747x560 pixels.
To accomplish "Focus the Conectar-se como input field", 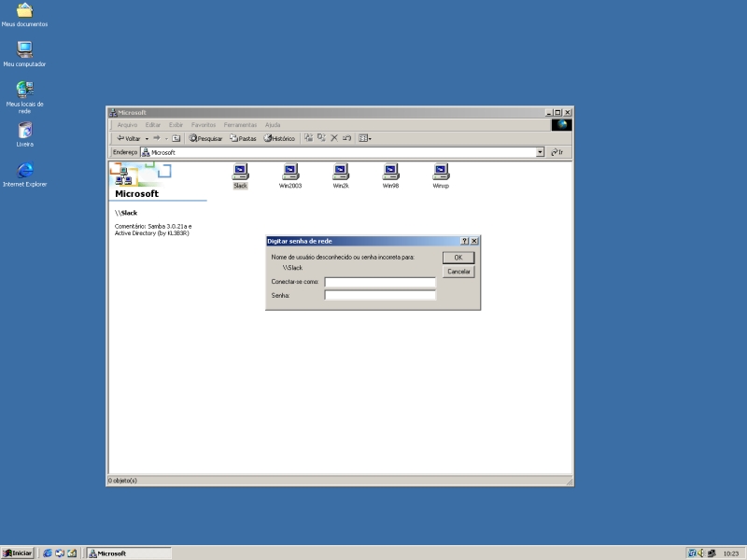I will point(380,281).
